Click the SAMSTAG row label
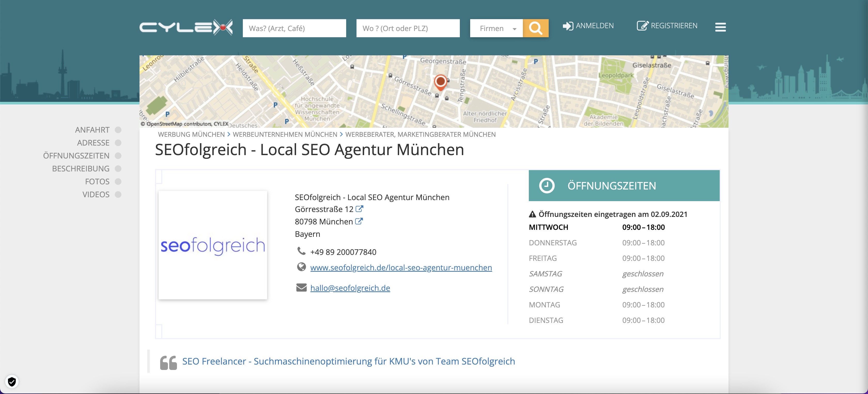Image resolution: width=868 pixels, height=394 pixels. point(545,274)
